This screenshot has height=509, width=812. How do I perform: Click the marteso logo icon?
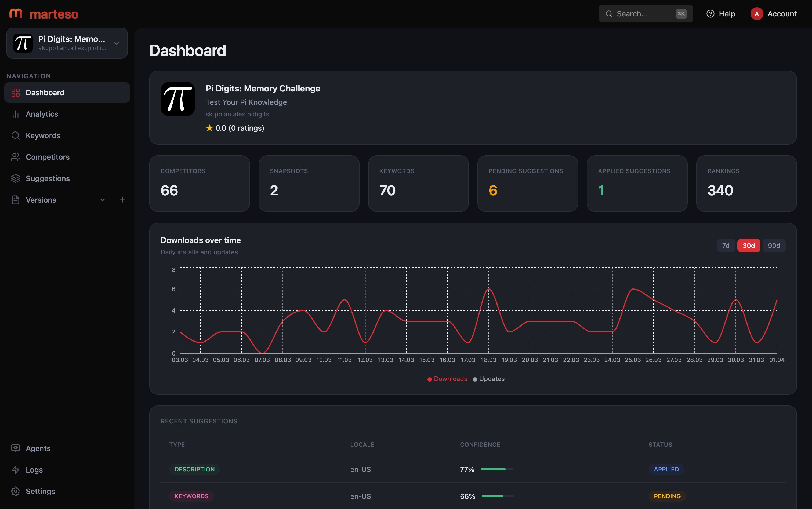16,13
